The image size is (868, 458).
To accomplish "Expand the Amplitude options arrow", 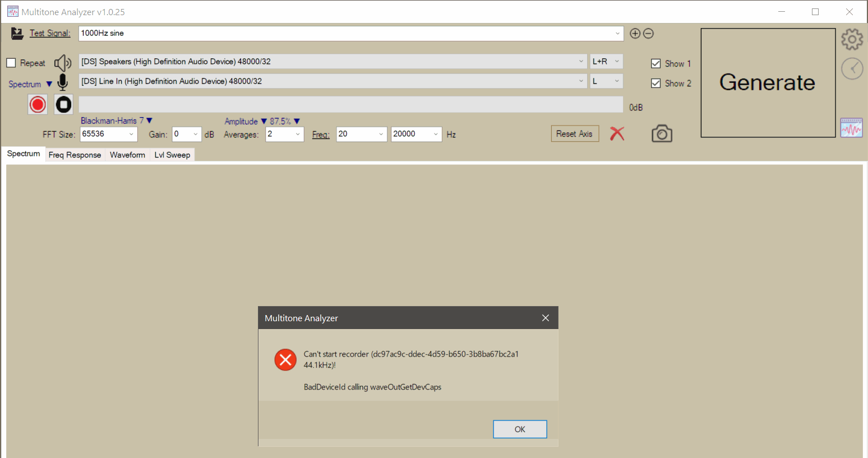I will click(x=264, y=121).
